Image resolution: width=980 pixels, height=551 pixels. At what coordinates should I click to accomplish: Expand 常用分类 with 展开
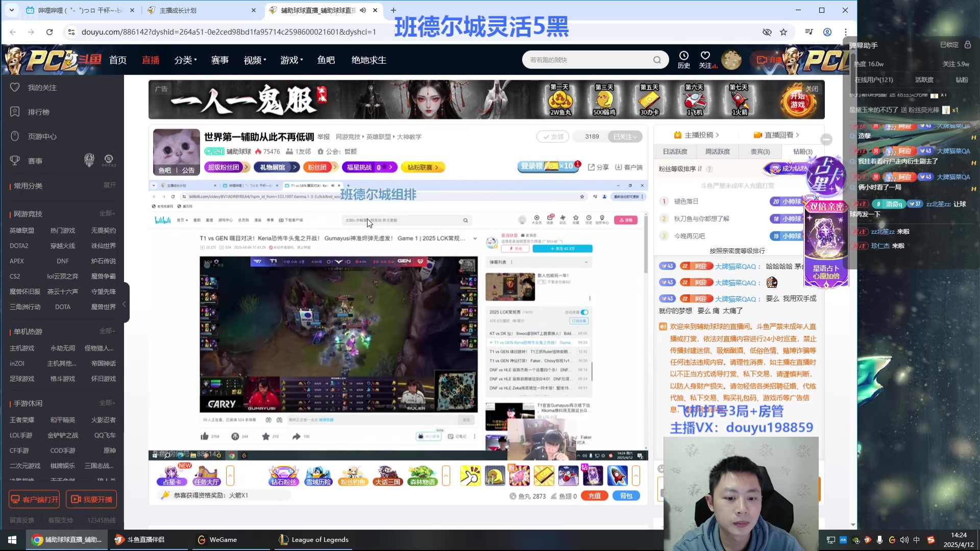(110, 185)
